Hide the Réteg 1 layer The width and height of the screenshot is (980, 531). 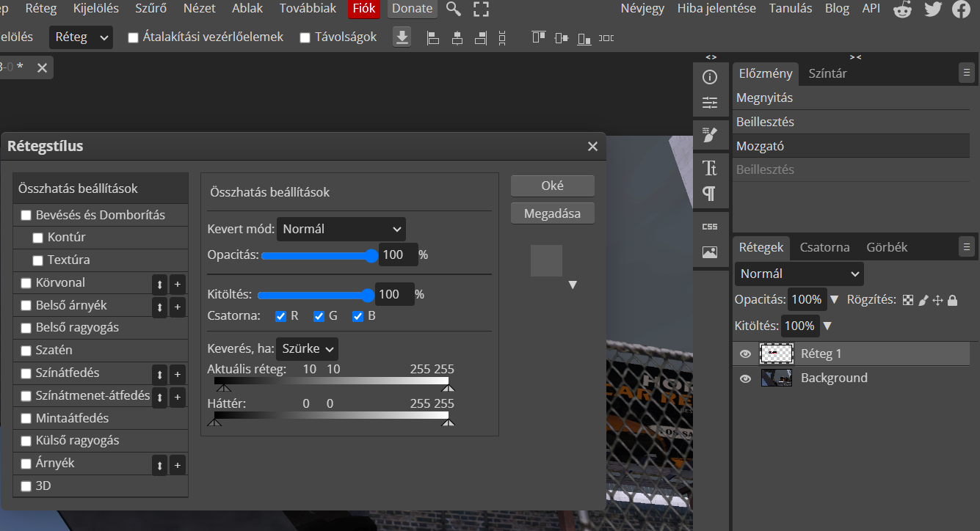click(745, 354)
